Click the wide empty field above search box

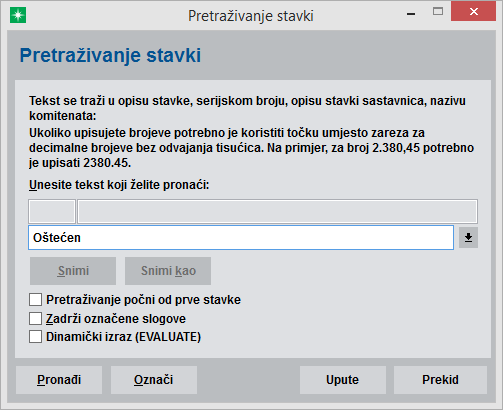coord(277,211)
